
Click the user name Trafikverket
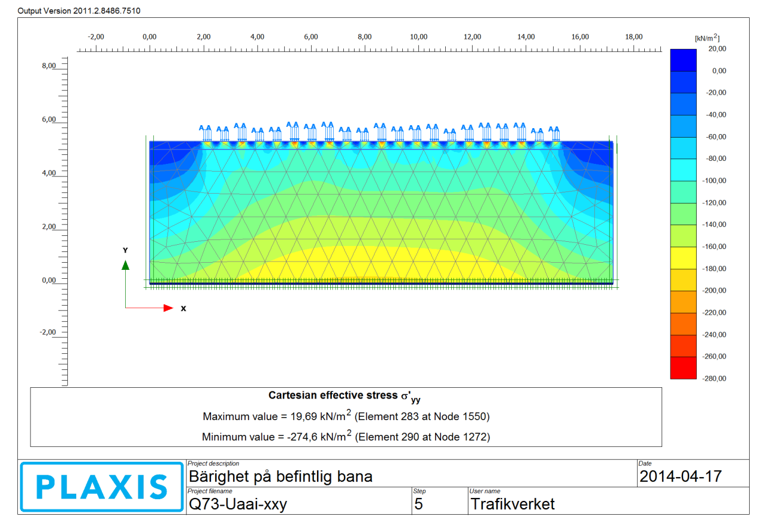pyautogui.click(x=513, y=505)
